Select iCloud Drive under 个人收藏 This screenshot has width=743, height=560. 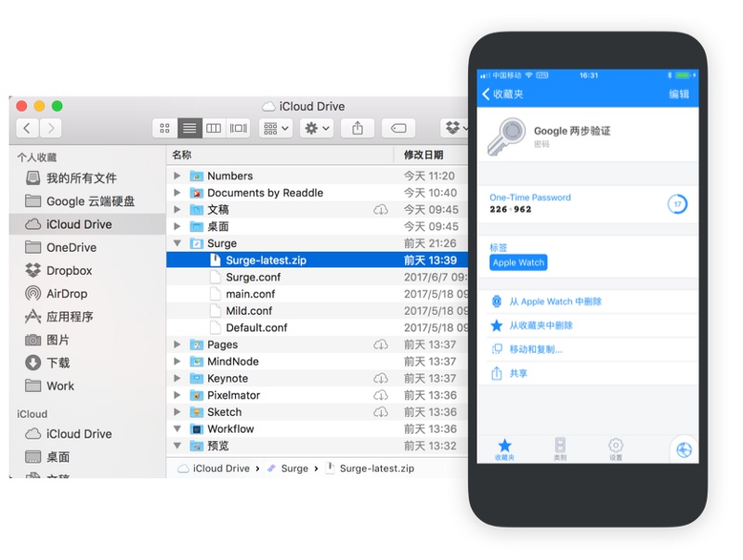[87, 224]
